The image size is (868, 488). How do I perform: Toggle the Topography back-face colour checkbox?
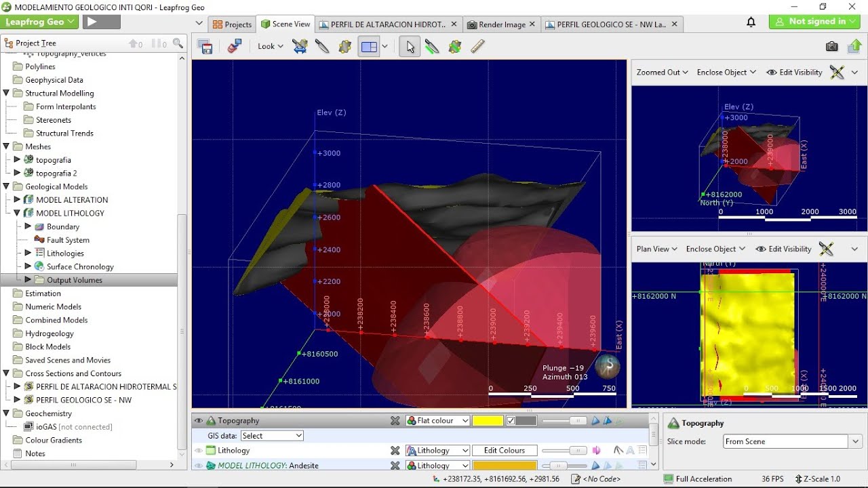pyautogui.click(x=511, y=421)
